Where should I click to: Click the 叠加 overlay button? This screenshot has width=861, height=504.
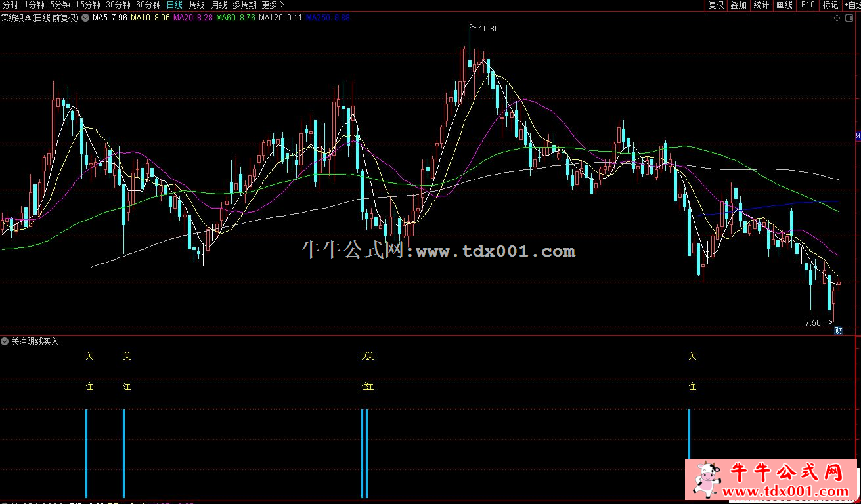(738, 5)
